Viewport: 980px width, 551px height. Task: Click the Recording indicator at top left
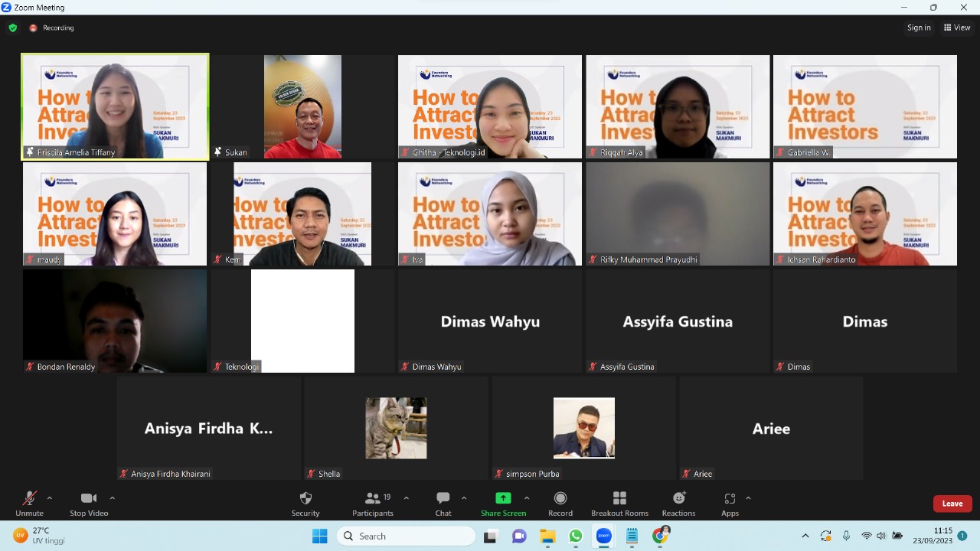(x=49, y=28)
